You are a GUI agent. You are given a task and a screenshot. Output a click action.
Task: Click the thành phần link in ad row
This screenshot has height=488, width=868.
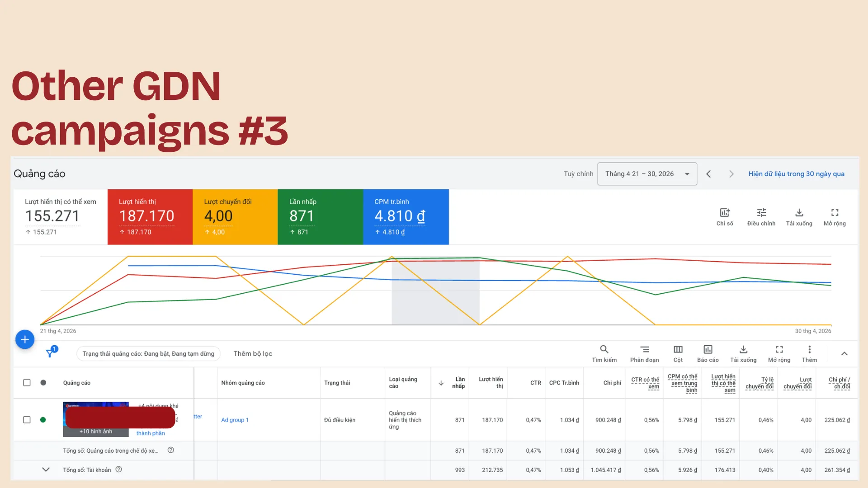pyautogui.click(x=151, y=433)
